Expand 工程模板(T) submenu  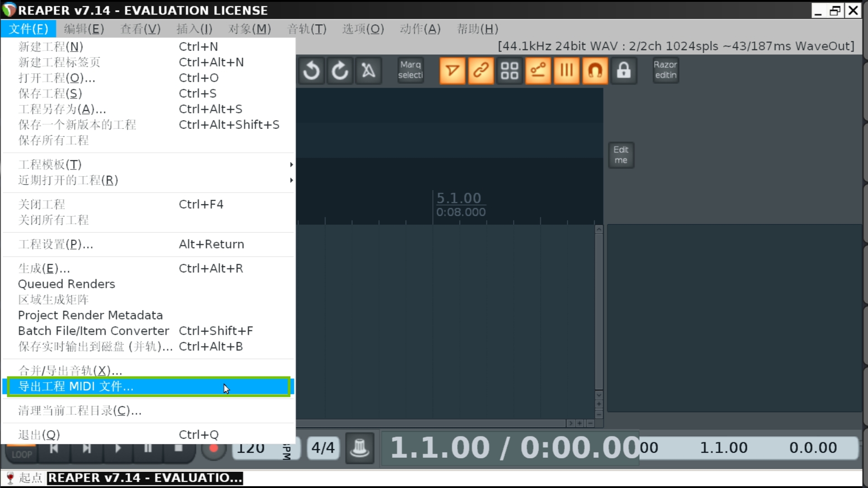click(148, 164)
